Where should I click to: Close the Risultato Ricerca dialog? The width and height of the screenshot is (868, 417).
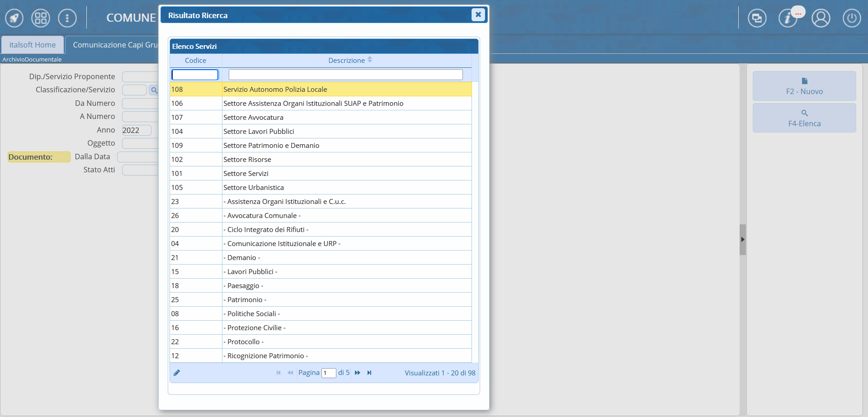pos(478,14)
